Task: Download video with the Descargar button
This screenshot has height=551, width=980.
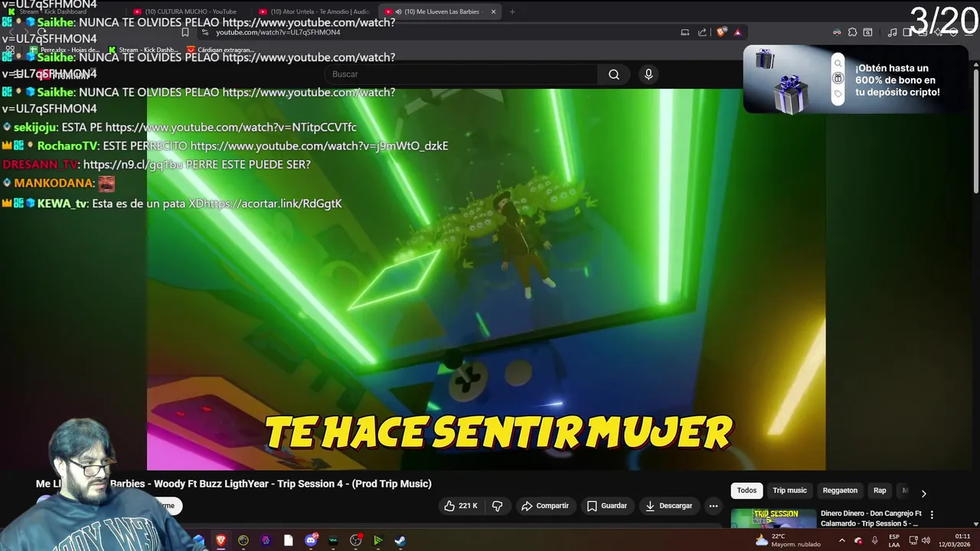Action: [x=668, y=506]
